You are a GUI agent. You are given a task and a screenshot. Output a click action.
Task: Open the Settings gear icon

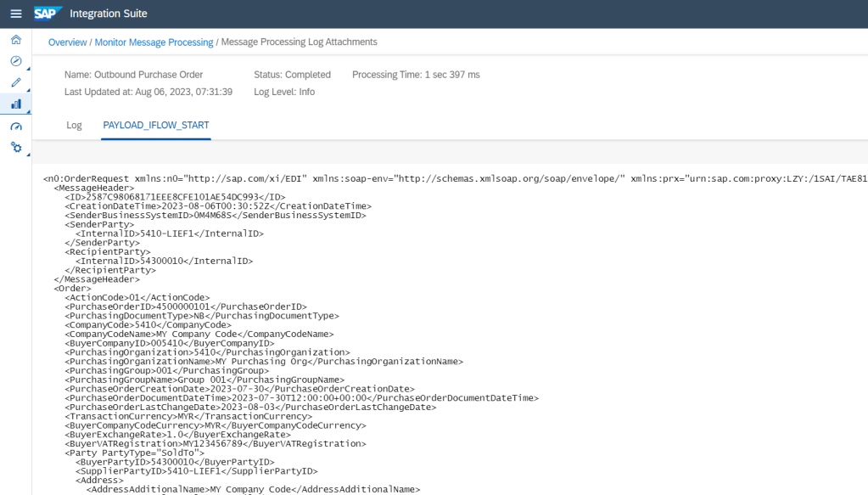click(15, 147)
